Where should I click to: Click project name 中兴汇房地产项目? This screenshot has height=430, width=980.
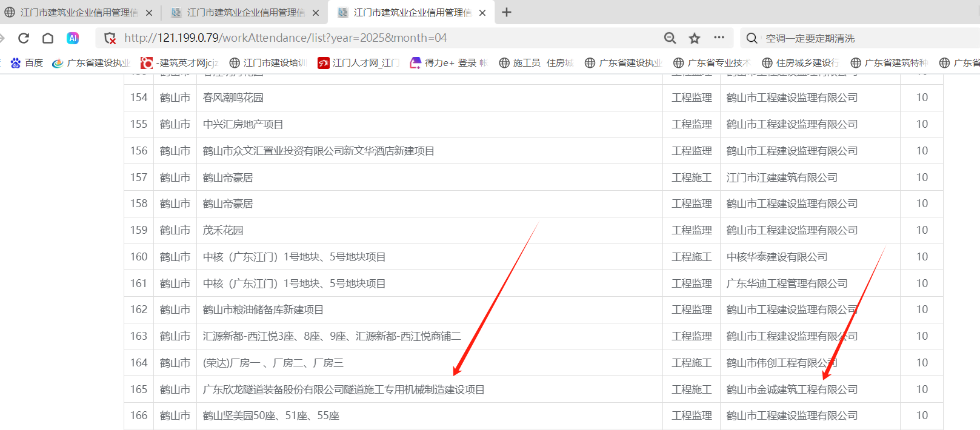coord(243,124)
